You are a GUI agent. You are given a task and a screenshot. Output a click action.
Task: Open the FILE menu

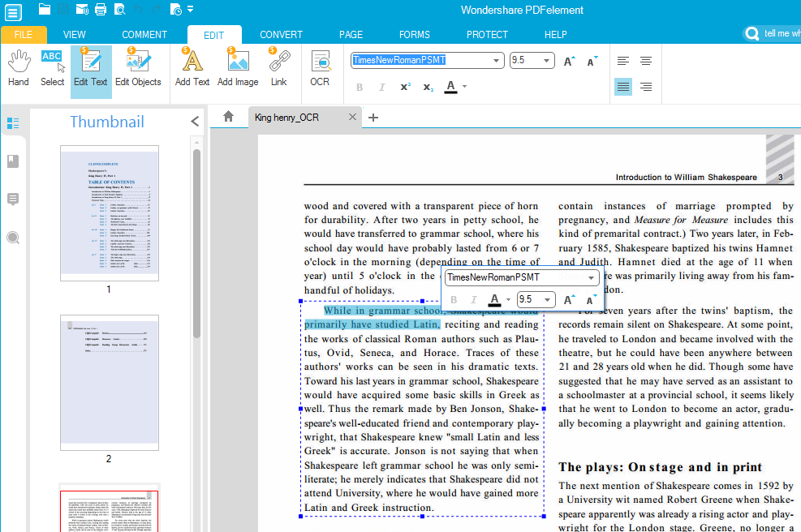[24, 35]
